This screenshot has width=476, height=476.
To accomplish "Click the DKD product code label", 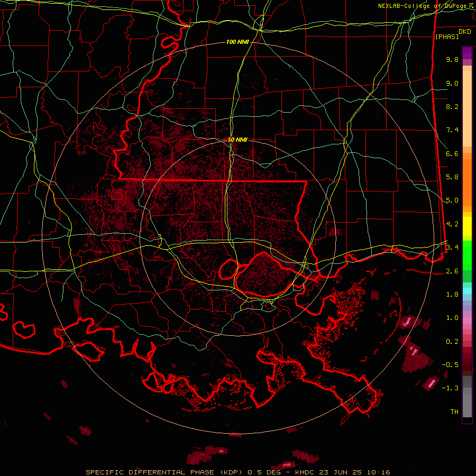I will click(465, 32).
